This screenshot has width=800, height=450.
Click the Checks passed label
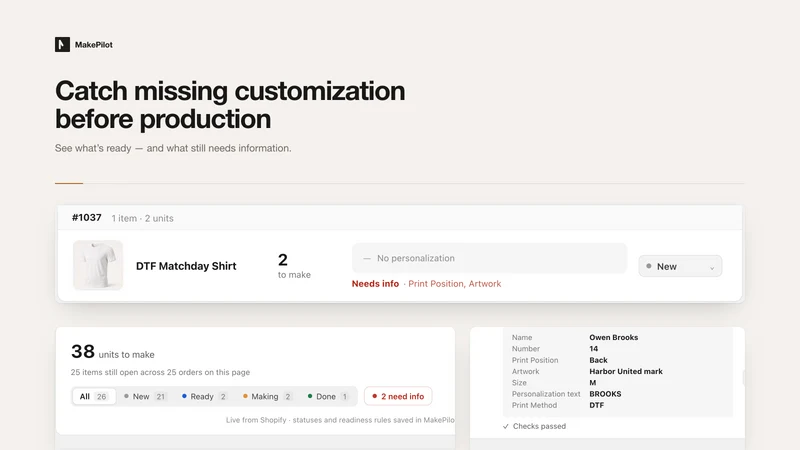(539, 426)
